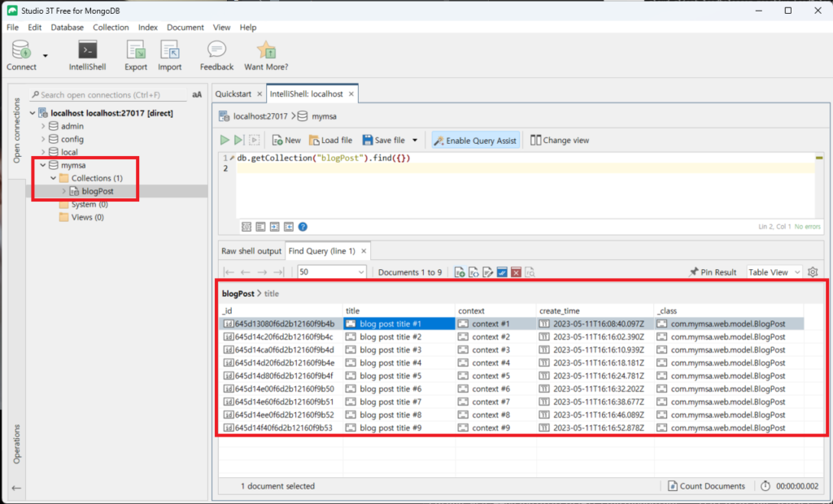Close the IntelliShell: localhost tab
The height and width of the screenshot is (504, 833).
351,94
